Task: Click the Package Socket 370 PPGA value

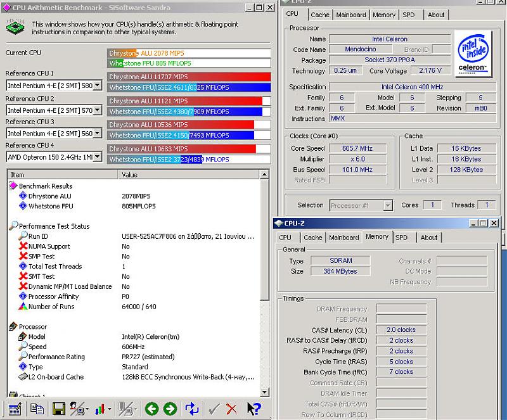Action: [x=390, y=60]
